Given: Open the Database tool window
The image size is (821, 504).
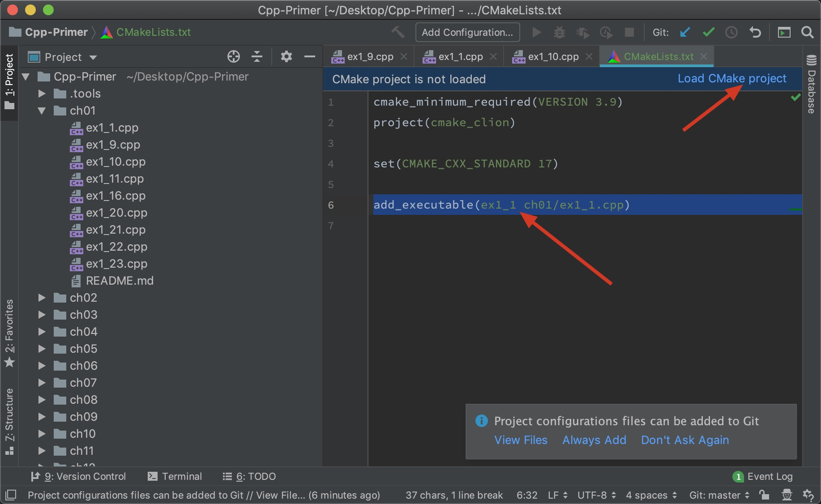Looking at the screenshot, I should click(812, 84).
